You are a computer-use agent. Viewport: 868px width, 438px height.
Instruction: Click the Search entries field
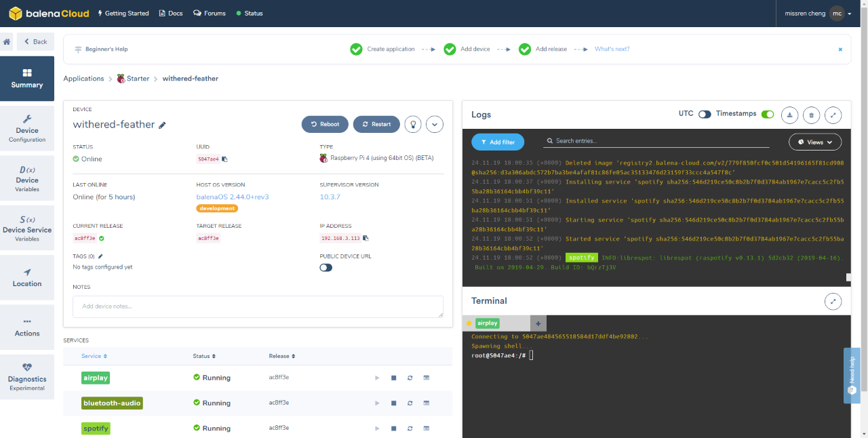pyautogui.click(x=656, y=141)
